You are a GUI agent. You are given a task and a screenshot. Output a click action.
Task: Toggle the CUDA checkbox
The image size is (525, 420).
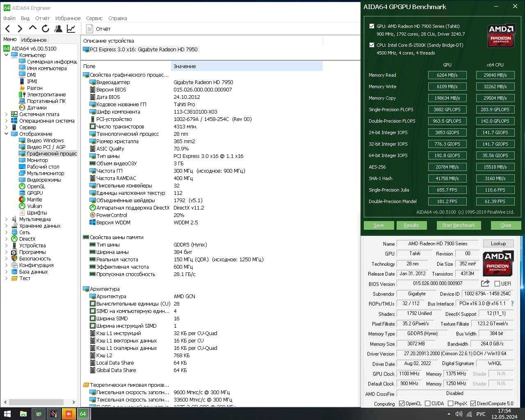click(427, 403)
